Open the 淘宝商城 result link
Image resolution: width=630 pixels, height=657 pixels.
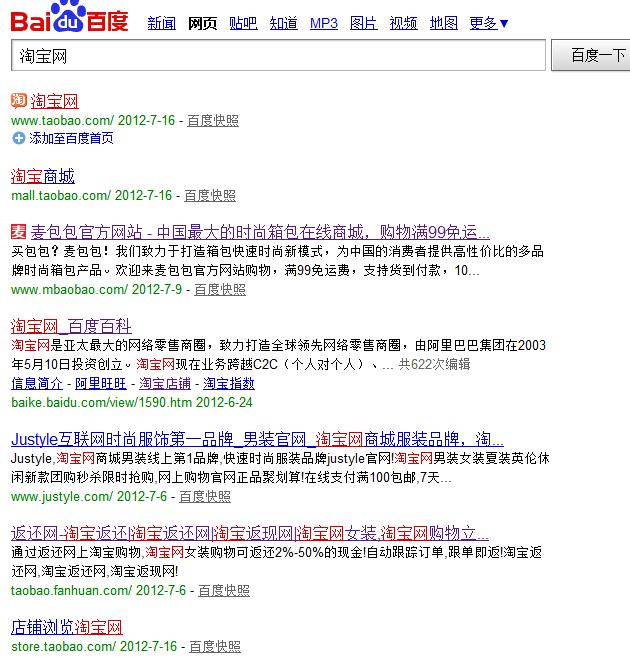click(43, 176)
